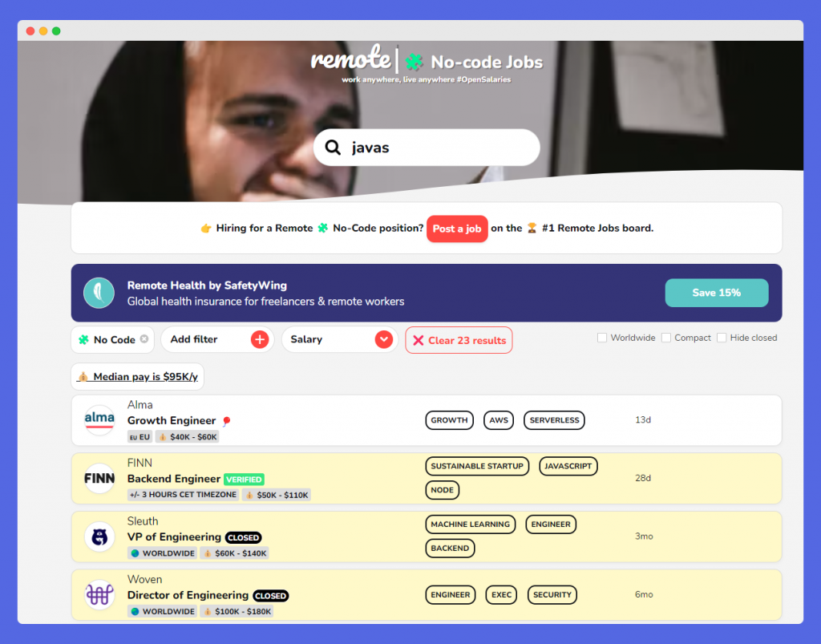Click the $60K - $140K salary badge

click(x=235, y=553)
